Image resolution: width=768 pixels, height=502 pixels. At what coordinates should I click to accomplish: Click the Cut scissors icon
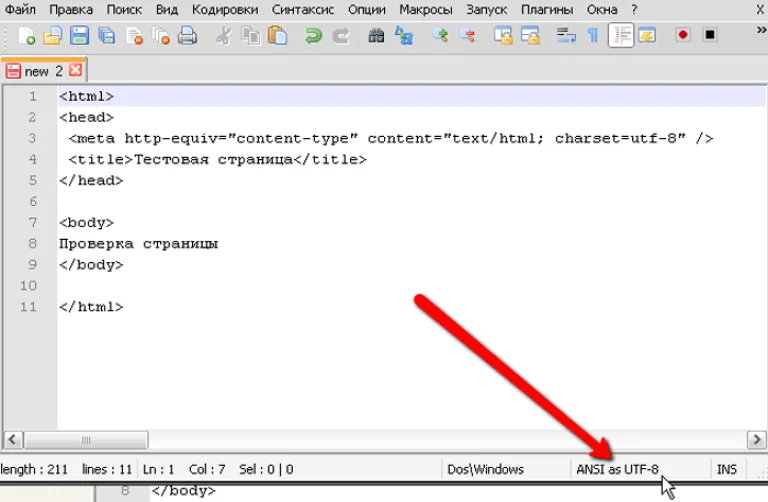(x=223, y=36)
